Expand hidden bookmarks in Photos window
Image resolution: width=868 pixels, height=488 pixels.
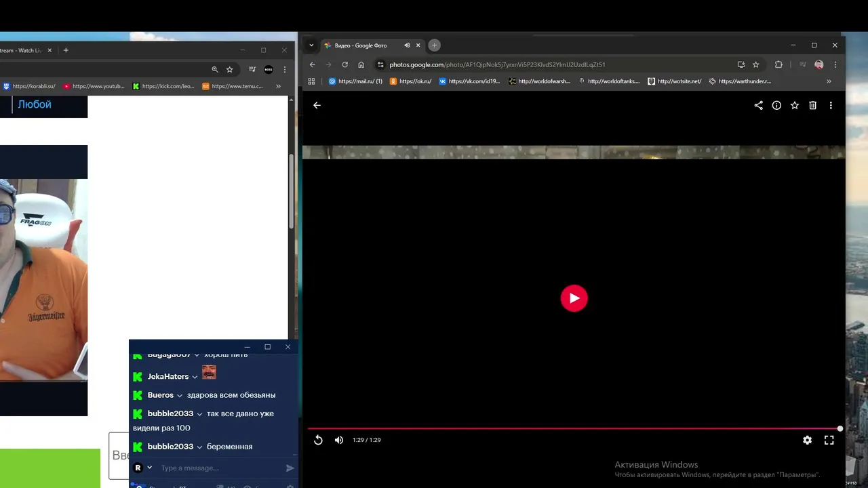[829, 81]
